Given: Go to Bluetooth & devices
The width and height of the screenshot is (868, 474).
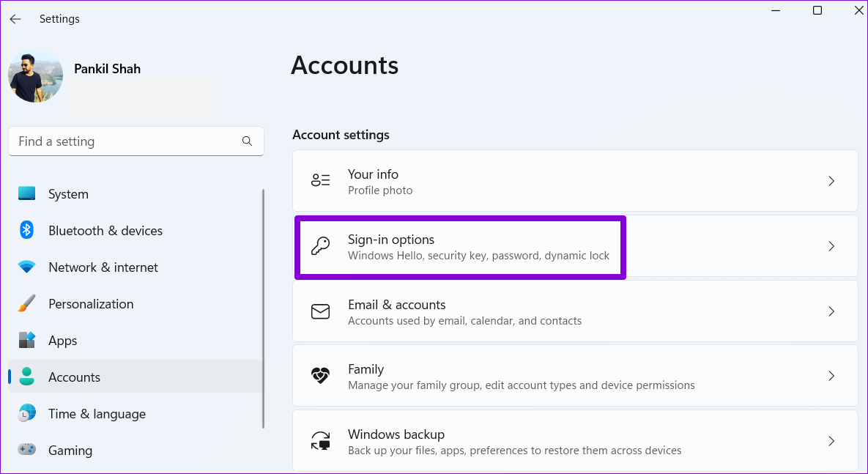Looking at the screenshot, I should point(105,230).
